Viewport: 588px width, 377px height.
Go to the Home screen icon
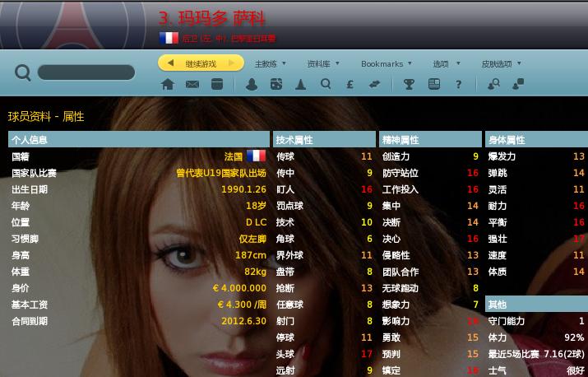coord(168,84)
